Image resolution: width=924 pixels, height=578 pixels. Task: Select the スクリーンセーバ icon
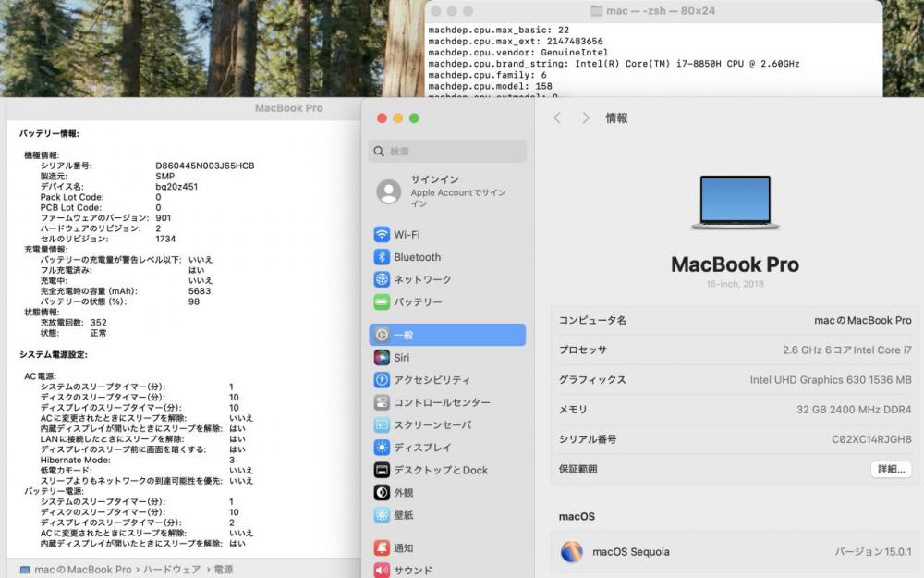tap(382, 424)
